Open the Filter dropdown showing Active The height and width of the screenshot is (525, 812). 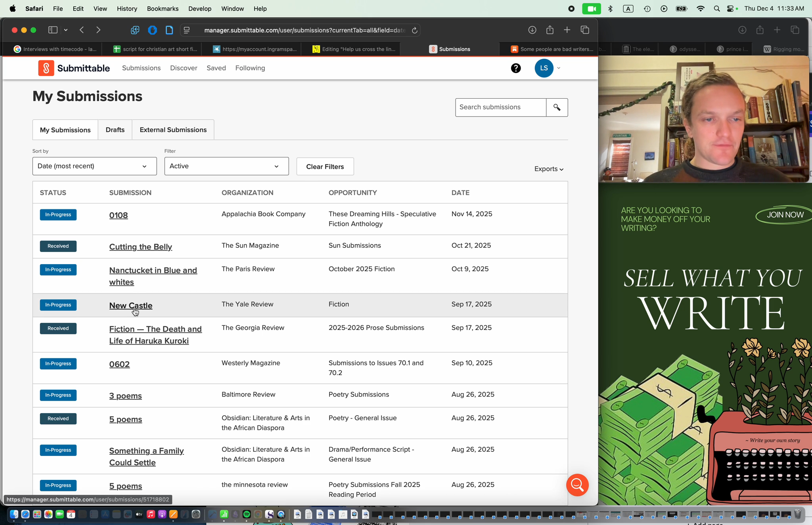coord(226,166)
